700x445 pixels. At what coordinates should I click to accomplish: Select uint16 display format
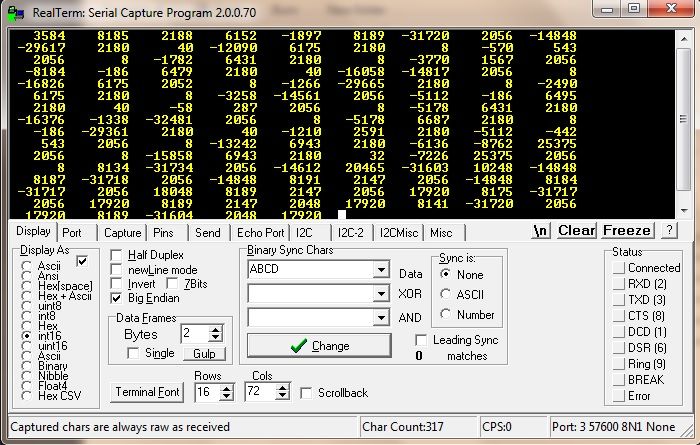(x=26, y=345)
